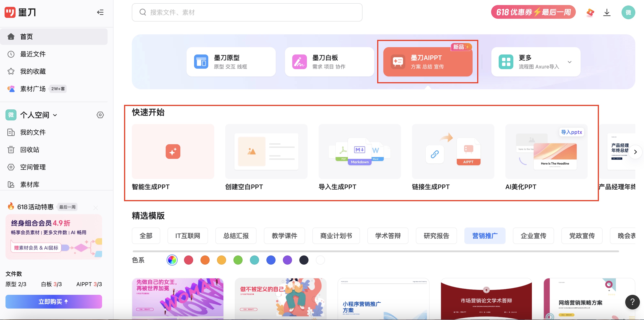
Task: Click the 素材广场 colorful icon
Action: pos(11,89)
